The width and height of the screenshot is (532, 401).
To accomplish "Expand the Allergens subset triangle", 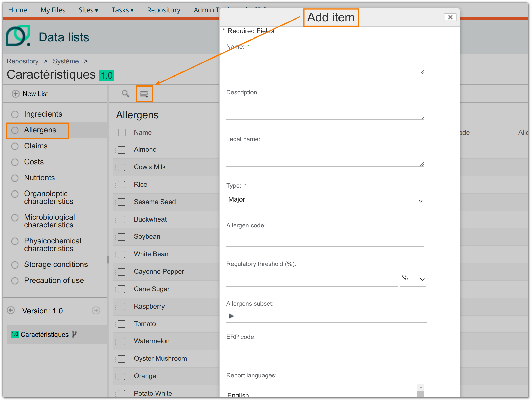I will [x=231, y=316].
